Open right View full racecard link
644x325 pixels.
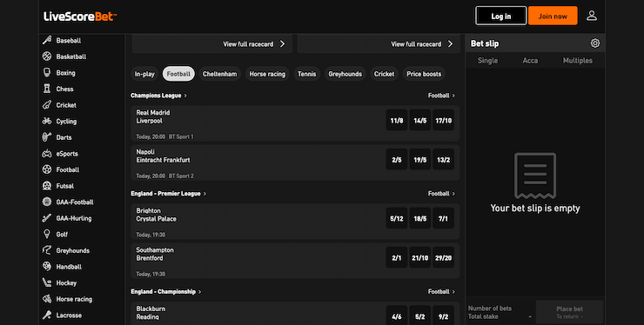pyautogui.click(x=422, y=44)
